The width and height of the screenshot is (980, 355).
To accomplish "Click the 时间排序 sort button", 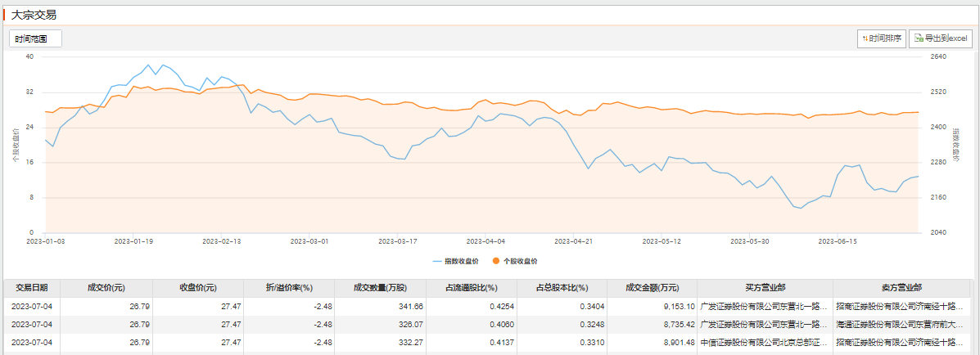I will point(882,38).
